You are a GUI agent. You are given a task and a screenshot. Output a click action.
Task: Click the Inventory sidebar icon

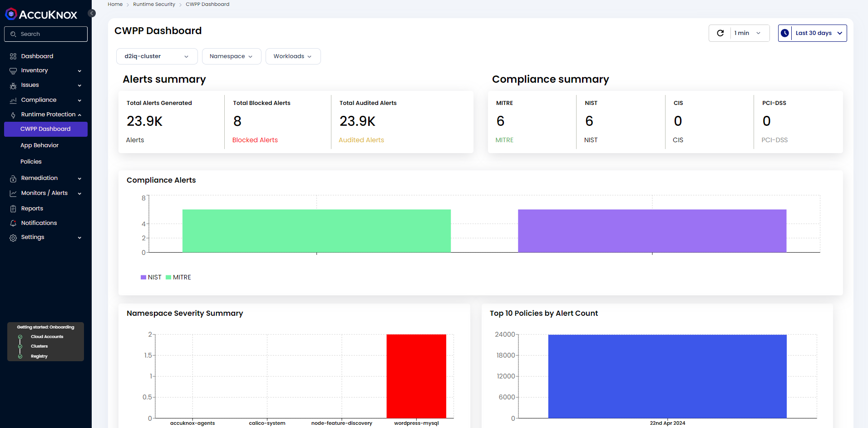point(13,71)
